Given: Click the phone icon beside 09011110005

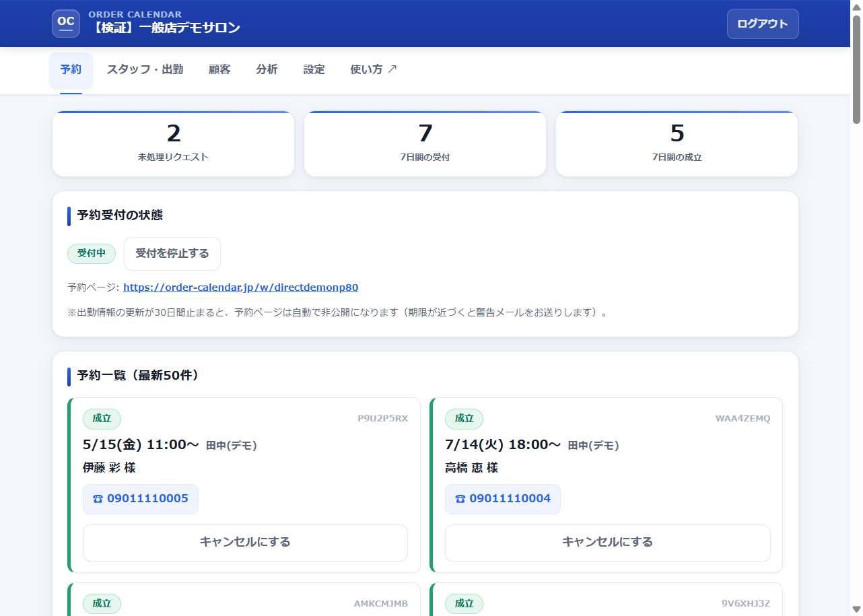Looking at the screenshot, I should 98,499.
